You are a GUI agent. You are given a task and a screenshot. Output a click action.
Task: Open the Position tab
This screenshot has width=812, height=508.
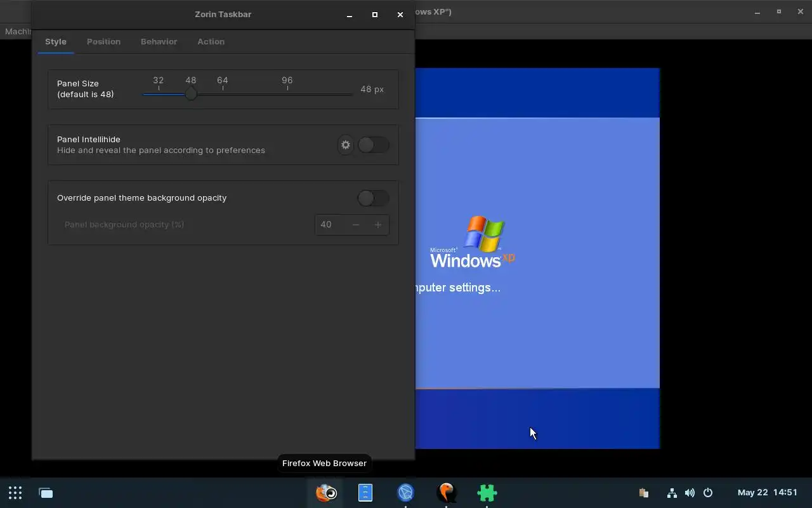pyautogui.click(x=103, y=41)
